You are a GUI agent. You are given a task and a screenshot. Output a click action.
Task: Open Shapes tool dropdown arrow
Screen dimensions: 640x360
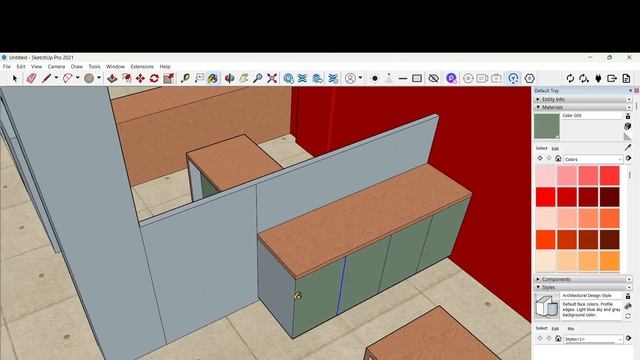coord(99,78)
